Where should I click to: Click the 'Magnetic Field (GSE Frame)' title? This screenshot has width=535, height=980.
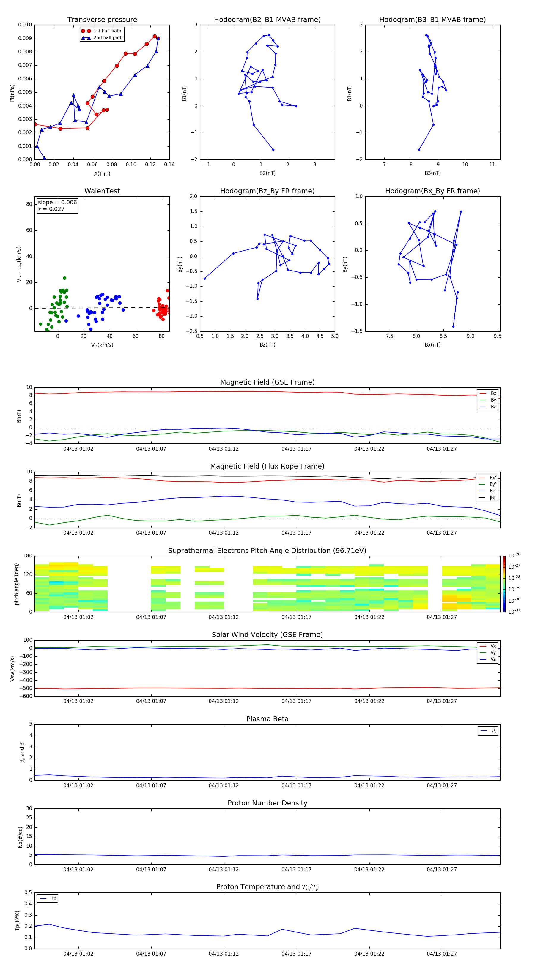(267, 382)
